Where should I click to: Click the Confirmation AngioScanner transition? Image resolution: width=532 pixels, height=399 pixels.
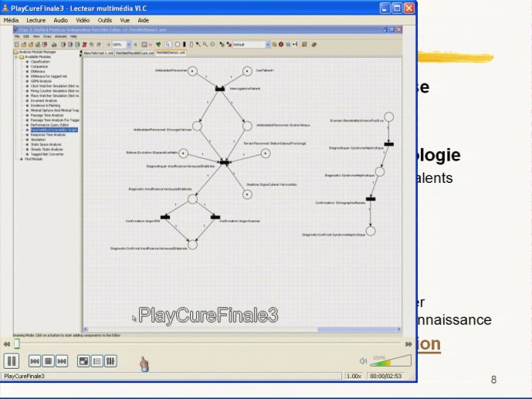[215, 217]
